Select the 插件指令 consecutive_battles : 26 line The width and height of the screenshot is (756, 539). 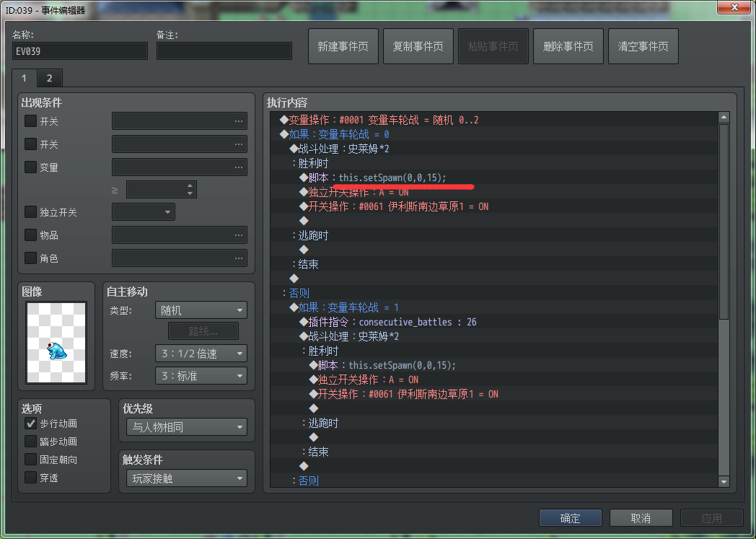point(493,322)
